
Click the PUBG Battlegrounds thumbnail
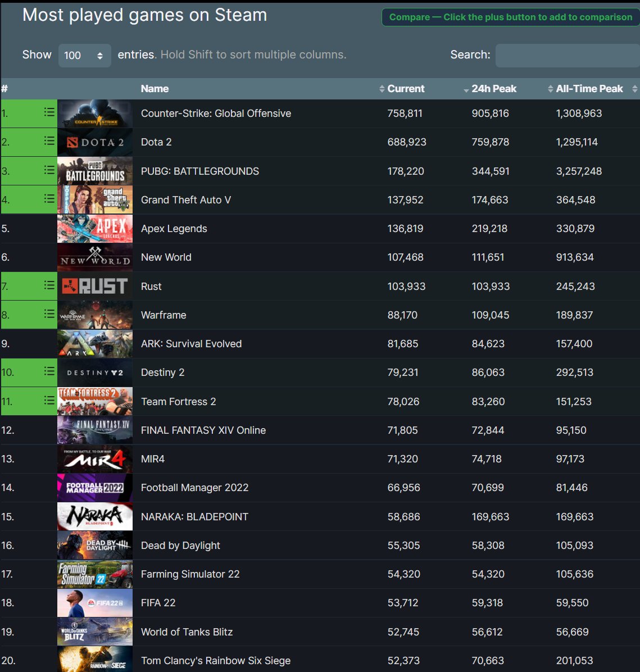[x=95, y=171]
